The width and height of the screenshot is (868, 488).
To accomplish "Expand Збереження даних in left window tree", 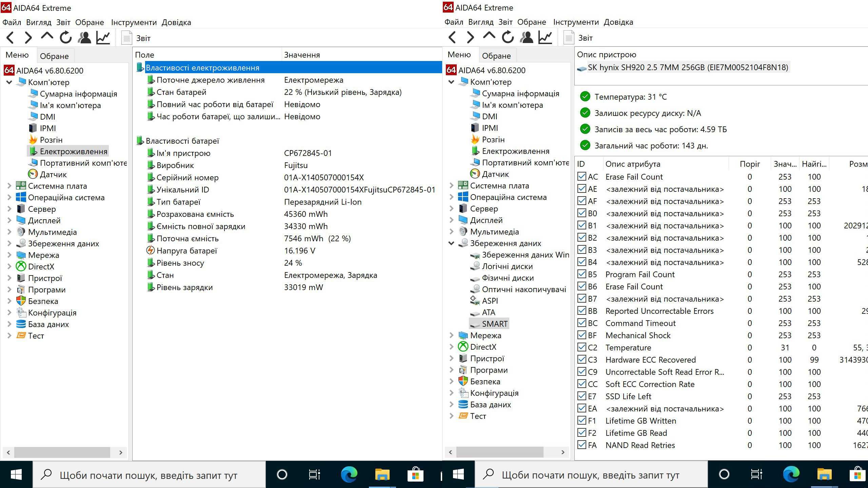I will point(9,243).
